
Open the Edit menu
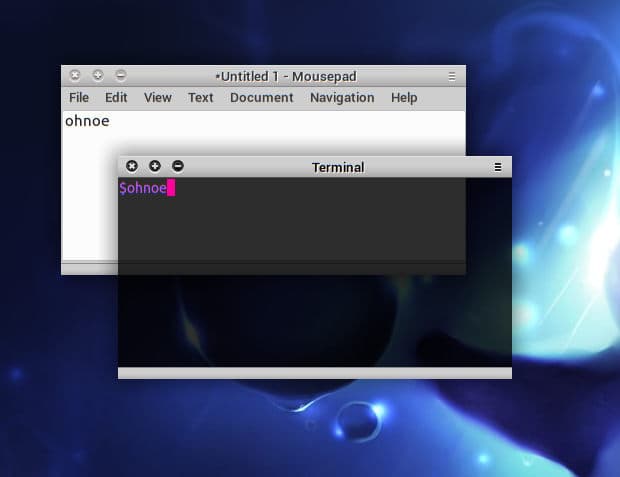click(116, 97)
